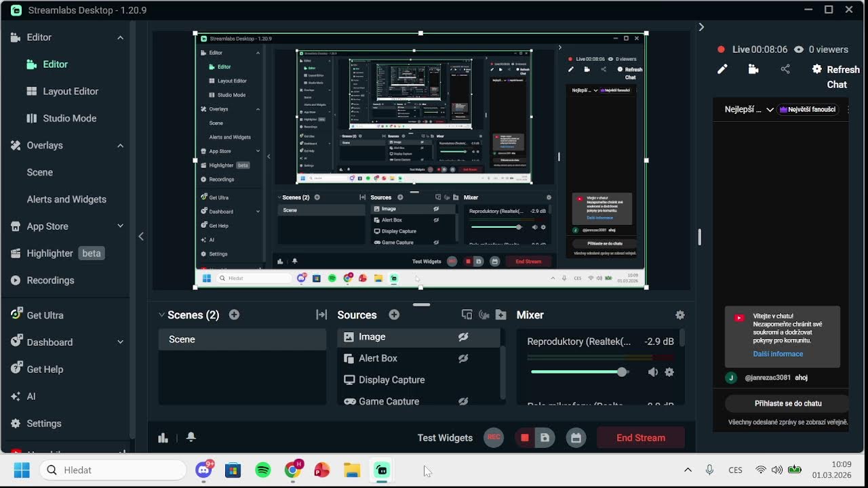Click mixer panel vertical scrollbar

click(x=682, y=338)
